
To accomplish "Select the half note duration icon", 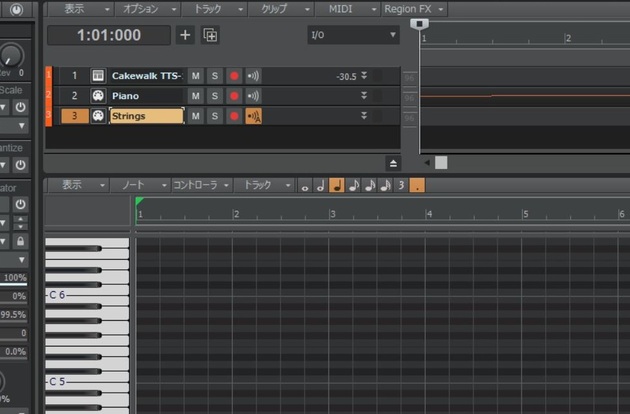I will click(321, 185).
